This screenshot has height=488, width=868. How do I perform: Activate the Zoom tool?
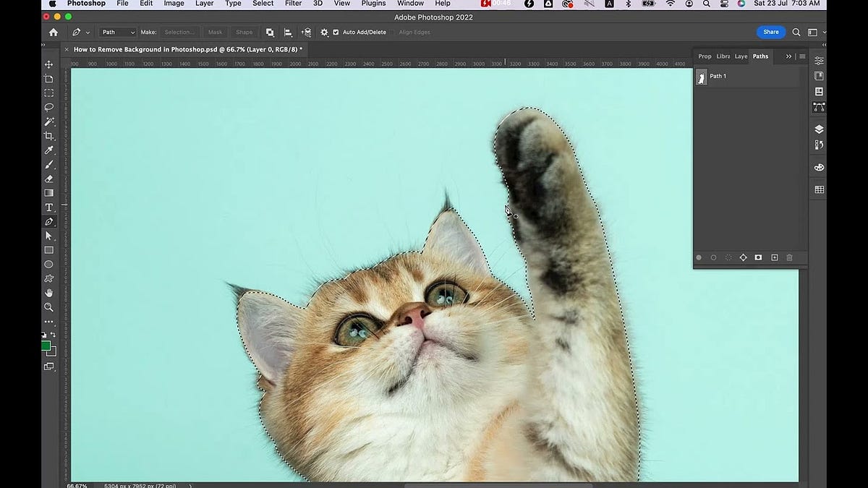pyautogui.click(x=49, y=307)
